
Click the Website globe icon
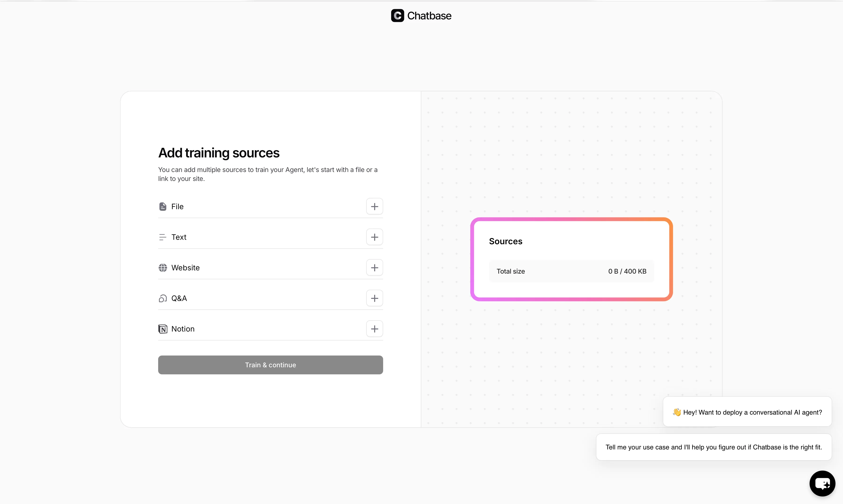coord(163,268)
